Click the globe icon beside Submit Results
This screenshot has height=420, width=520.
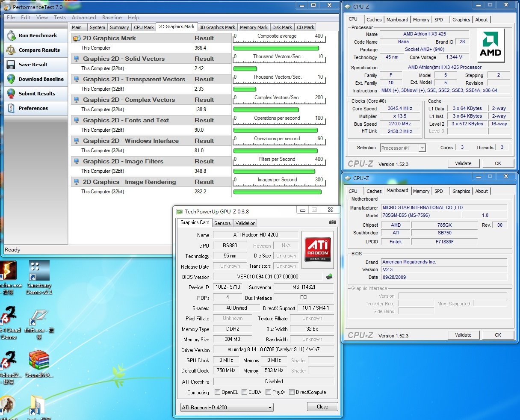coord(11,94)
